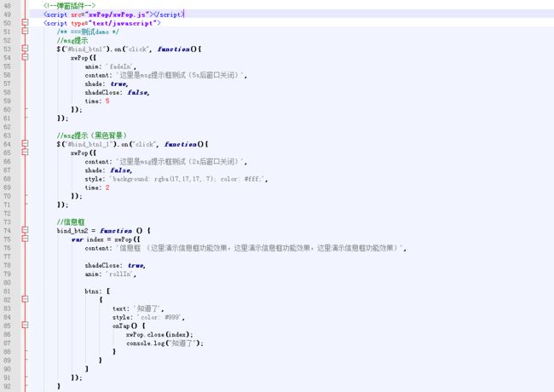Click 'btns: [' on line 81
Screen dimensions: 554x392
(97, 291)
